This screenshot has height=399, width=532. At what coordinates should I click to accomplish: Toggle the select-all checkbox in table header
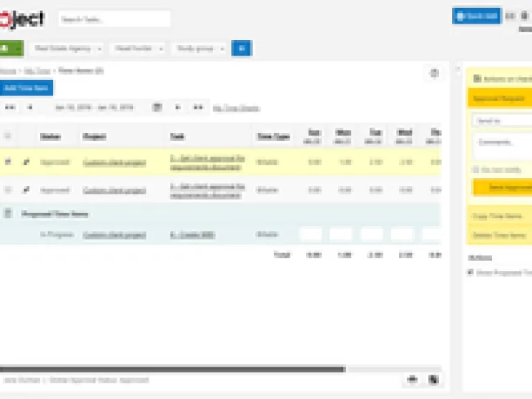8,136
